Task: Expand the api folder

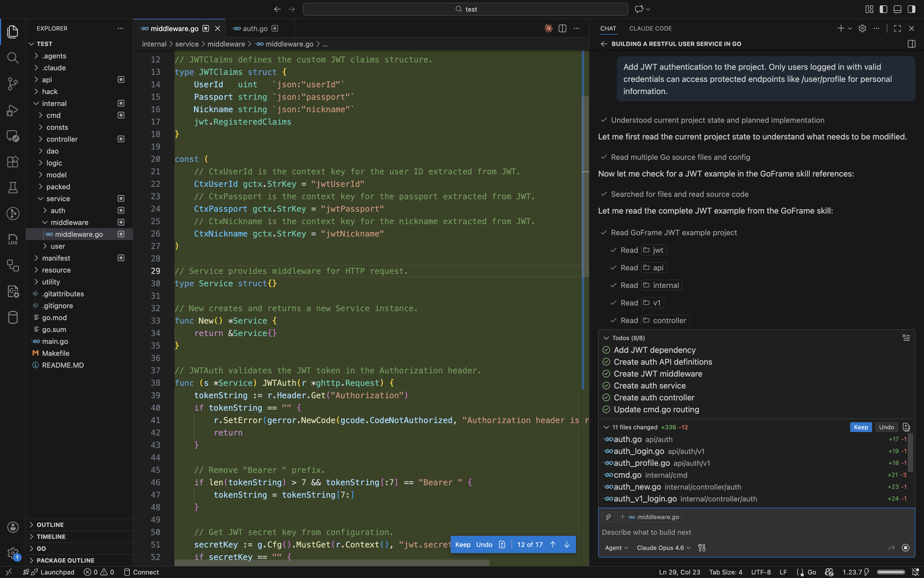Action: coord(79,79)
